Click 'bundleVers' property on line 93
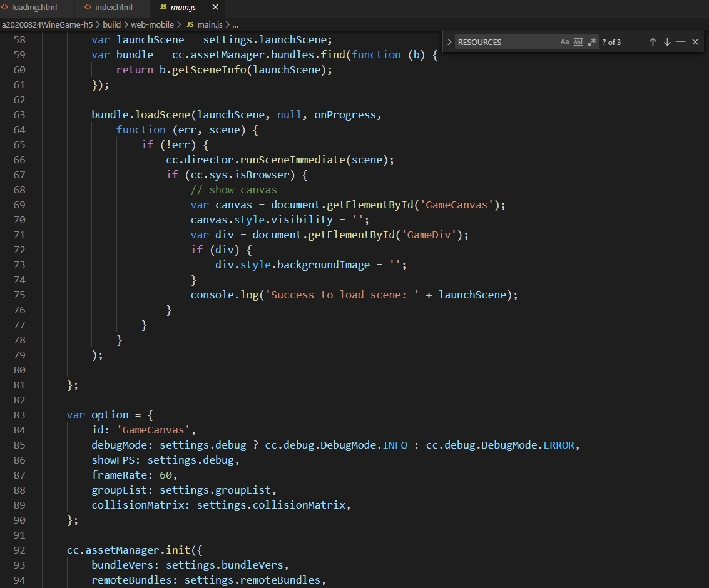This screenshot has width=709, height=588. tap(123, 565)
